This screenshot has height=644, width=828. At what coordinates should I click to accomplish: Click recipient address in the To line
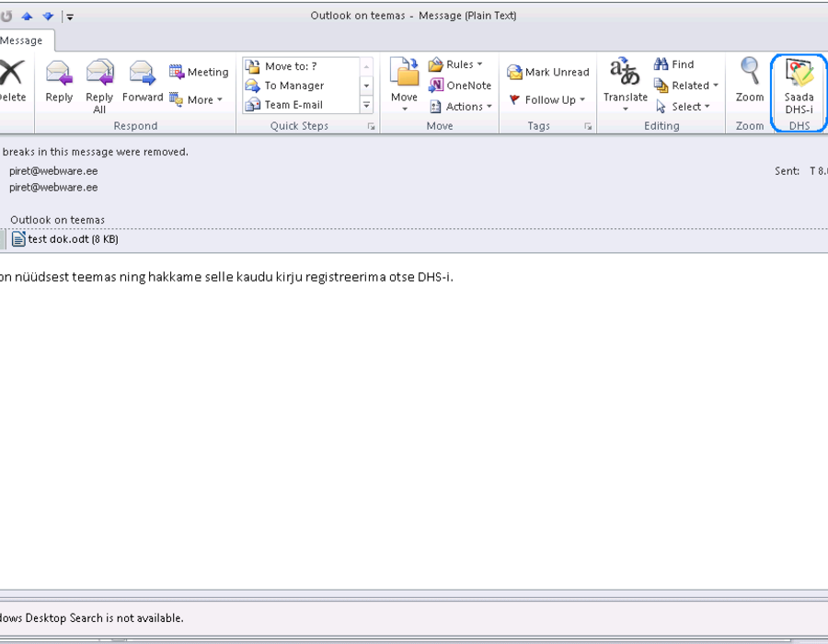[x=53, y=188]
